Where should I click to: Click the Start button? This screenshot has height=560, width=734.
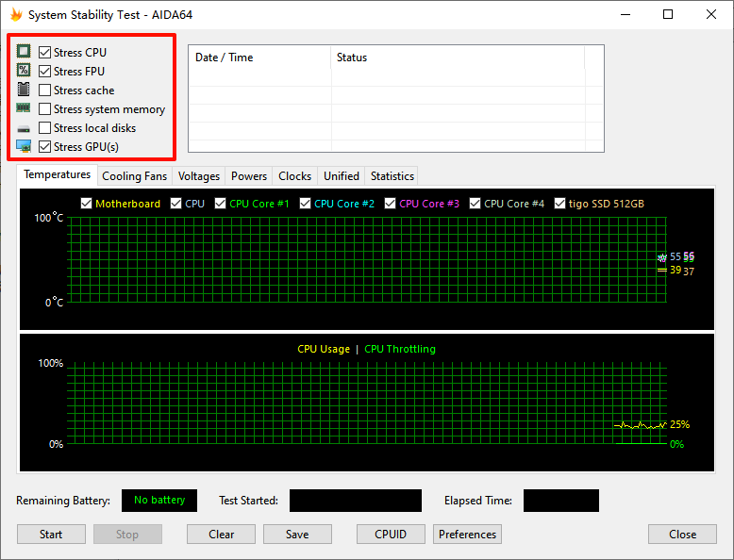(51, 535)
